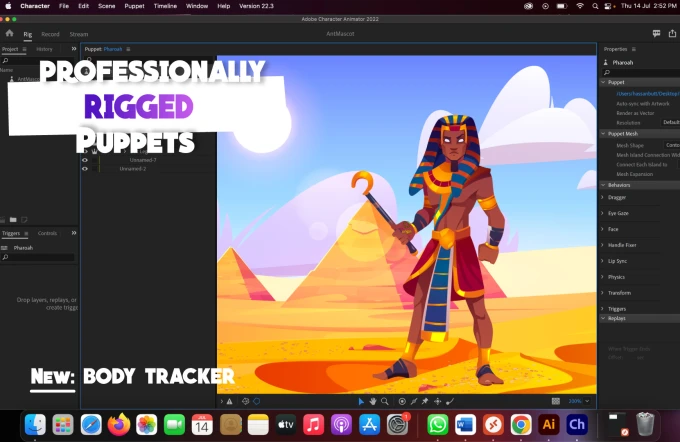Expand the Dragger behavior
This screenshot has height=442, width=680.
(602, 197)
